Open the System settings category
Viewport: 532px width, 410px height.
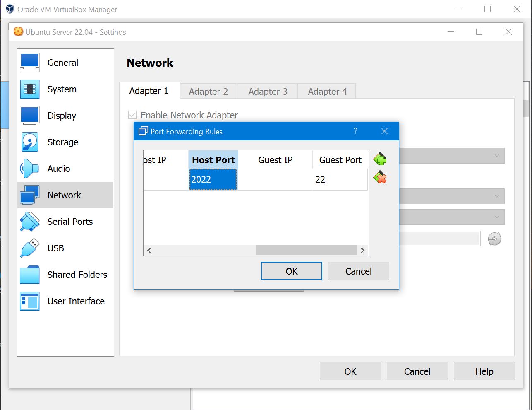(x=65, y=89)
